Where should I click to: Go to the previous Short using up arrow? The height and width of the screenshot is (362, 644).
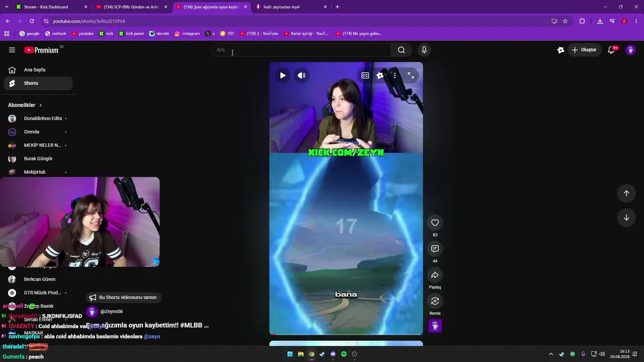pyautogui.click(x=626, y=194)
